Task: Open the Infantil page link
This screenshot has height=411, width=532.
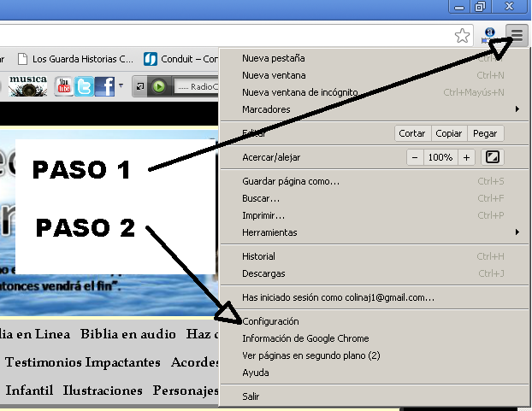Action: click(x=29, y=390)
